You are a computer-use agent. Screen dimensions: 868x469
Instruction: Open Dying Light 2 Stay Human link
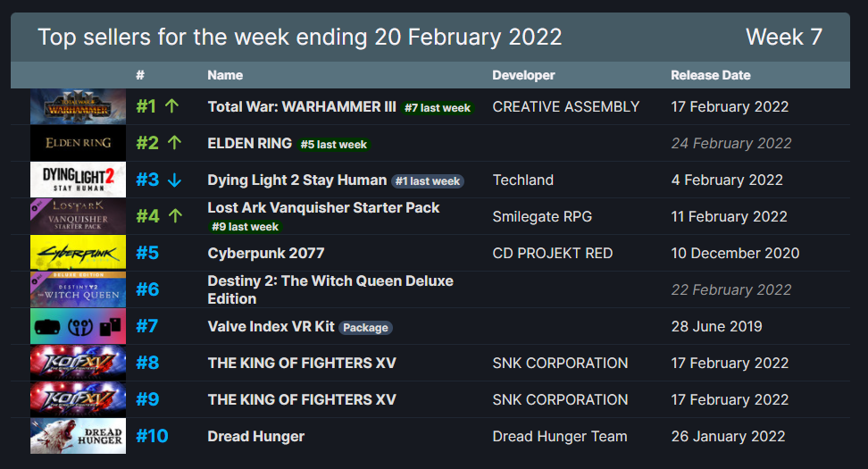296,180
